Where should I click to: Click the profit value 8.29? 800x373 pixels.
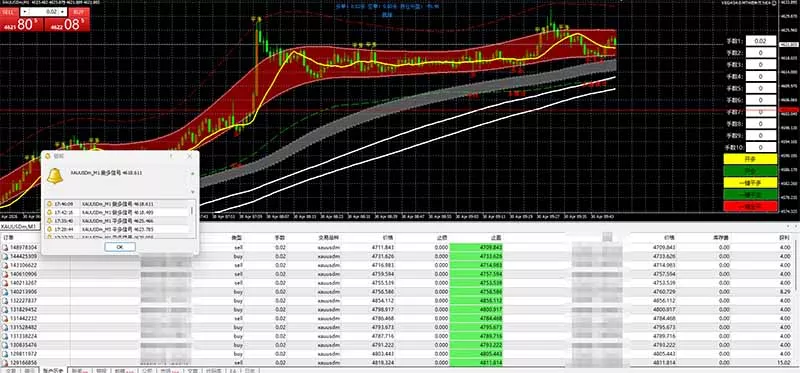coord(785,292)
